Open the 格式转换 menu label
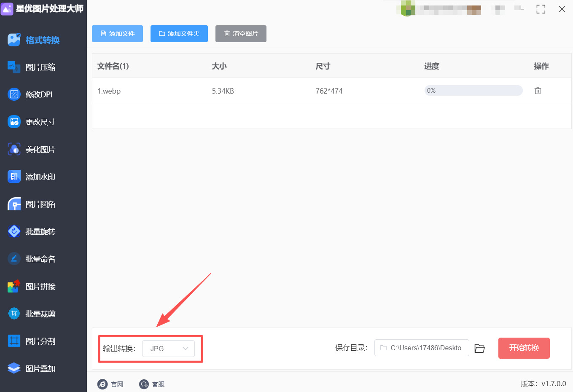573x392 pixels. click(43, 40)
